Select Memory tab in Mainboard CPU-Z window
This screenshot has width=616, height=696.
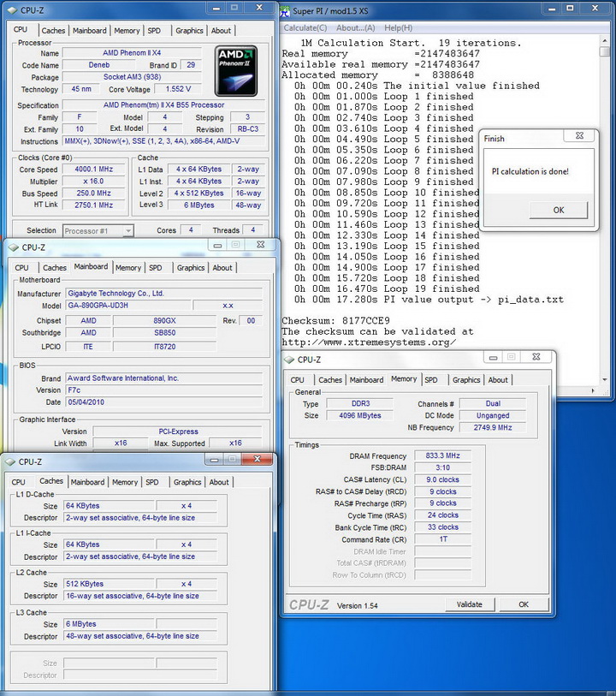(128, 268)
